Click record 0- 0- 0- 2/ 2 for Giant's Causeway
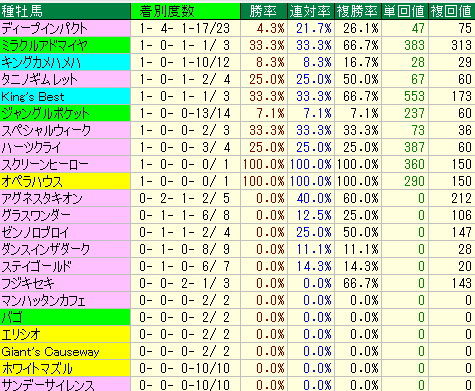 185,352
